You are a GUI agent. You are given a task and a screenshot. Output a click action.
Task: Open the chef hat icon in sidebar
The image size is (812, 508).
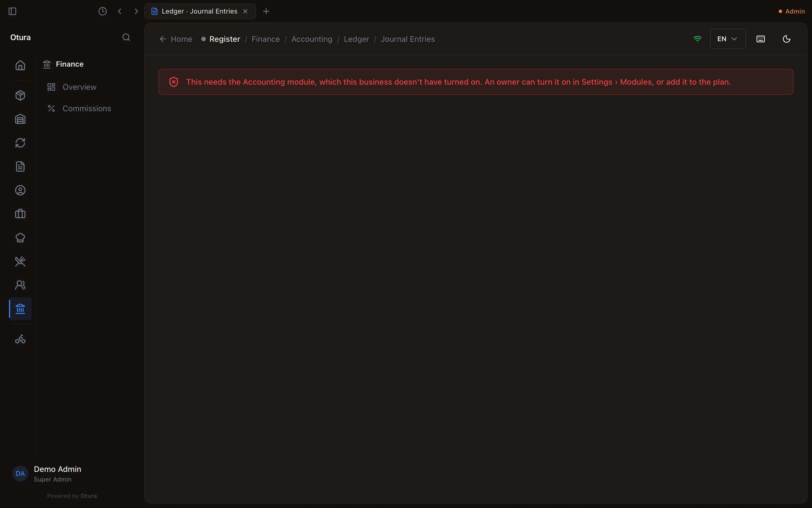[x=20, y=238]
